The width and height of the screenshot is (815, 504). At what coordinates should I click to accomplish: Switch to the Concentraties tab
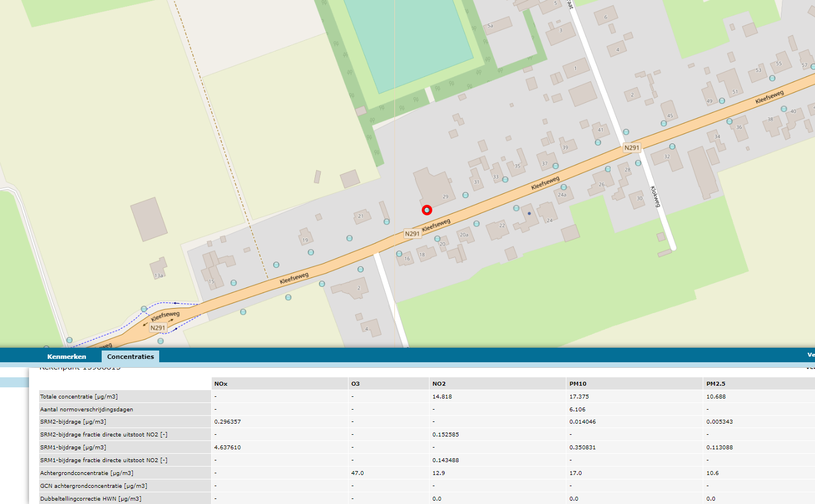tap(130, 357)
